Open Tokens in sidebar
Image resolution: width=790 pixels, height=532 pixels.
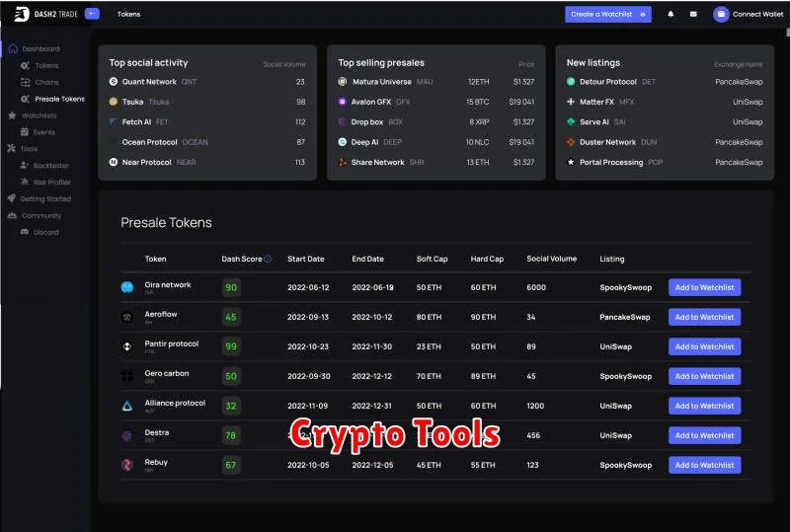click(x=39, y=65)
